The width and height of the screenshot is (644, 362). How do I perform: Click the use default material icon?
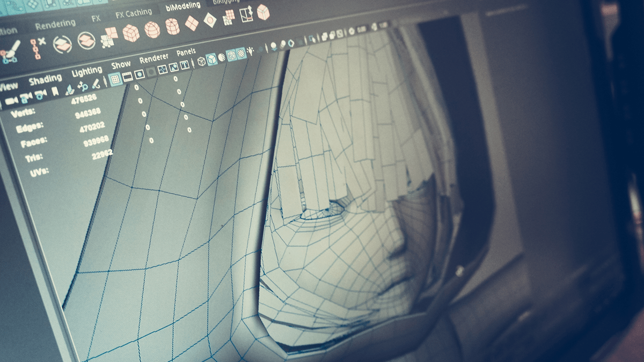pyautogui.click(x=221, y=57)
